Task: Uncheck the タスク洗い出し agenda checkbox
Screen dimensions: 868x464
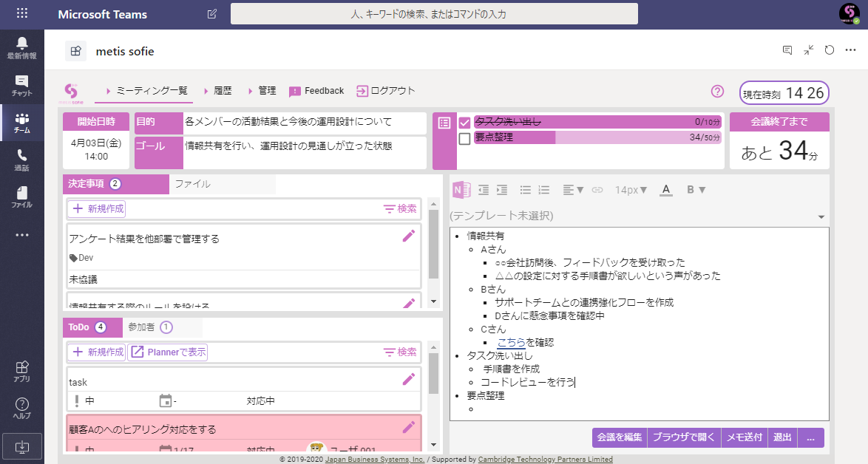Action: 464,122
